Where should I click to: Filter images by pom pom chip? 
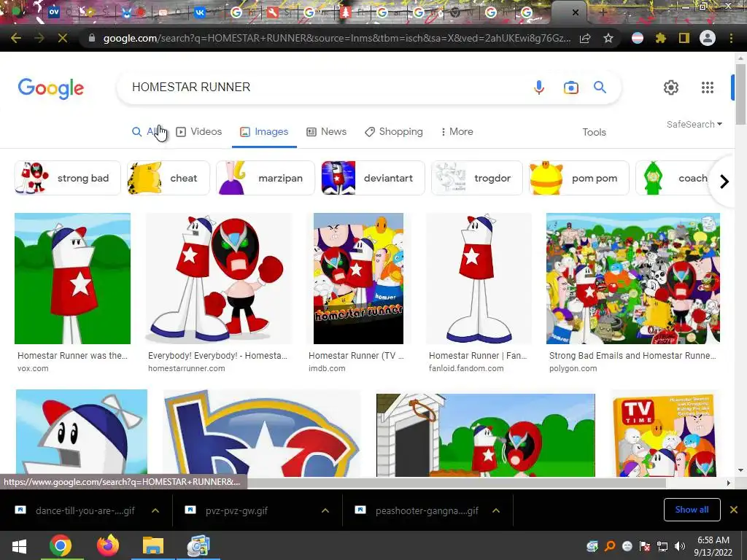(578, 178)
